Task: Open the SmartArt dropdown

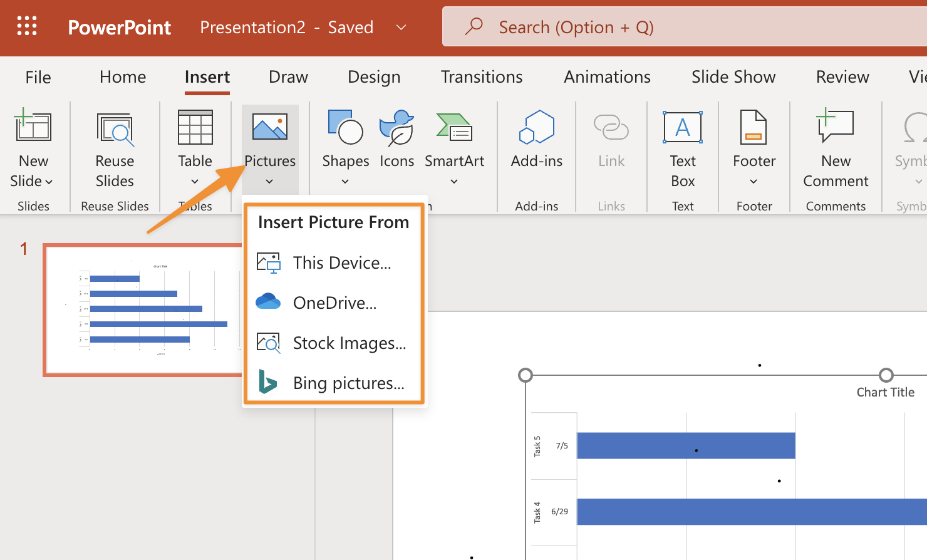Action: click(x=454, y=182)
